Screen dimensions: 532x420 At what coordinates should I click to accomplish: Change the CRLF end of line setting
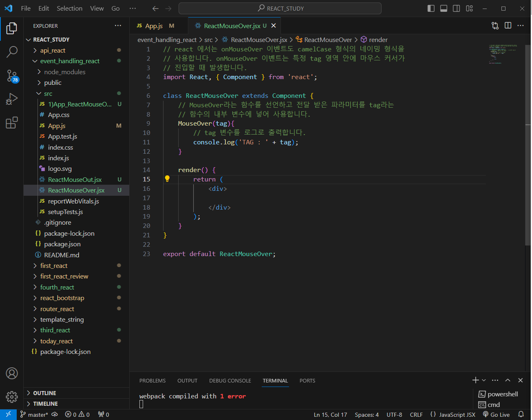416,414
